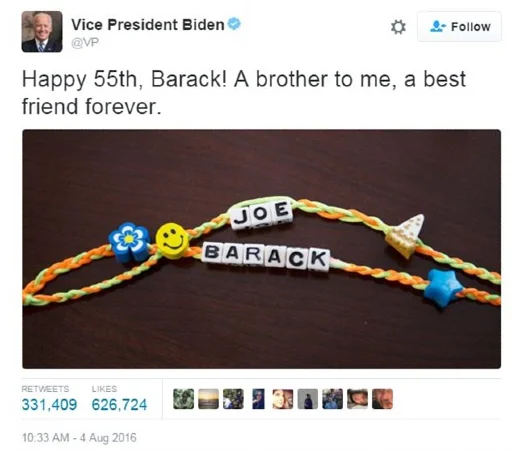Click the eighth liker avatar thumbnail
Screen dimensions: 512x451
coord(357,399)
